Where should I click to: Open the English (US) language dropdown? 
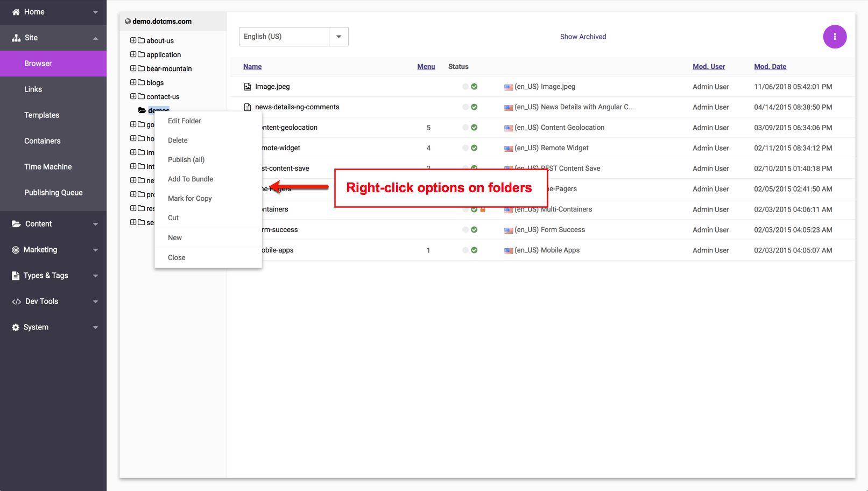click(x=338, y=37)
